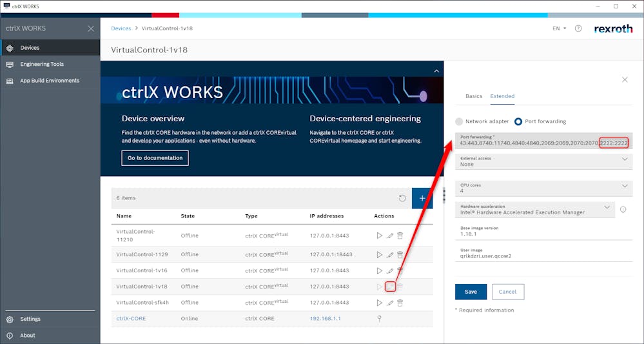This screenshot has height=344, width=644.
Task: Open the EN language dropdown
Action: point(559,28)
